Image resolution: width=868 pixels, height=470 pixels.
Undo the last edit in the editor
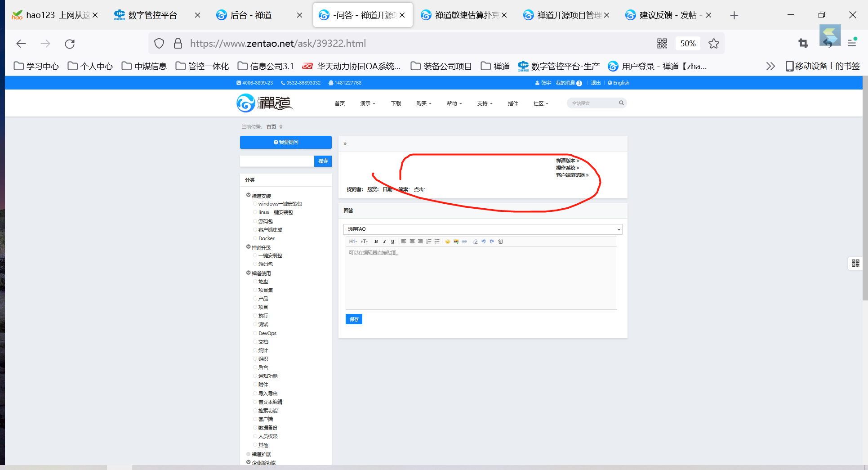[x=484, y=242]
